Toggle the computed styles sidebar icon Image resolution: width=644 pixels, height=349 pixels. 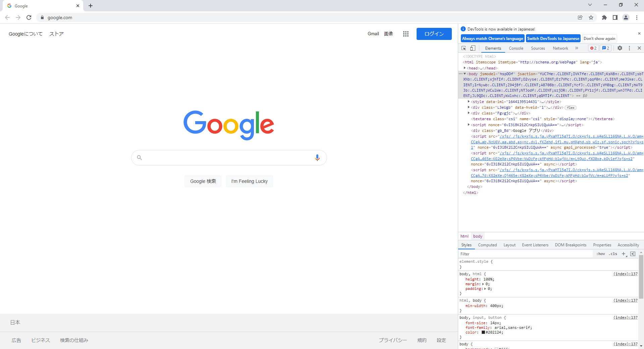633,254
